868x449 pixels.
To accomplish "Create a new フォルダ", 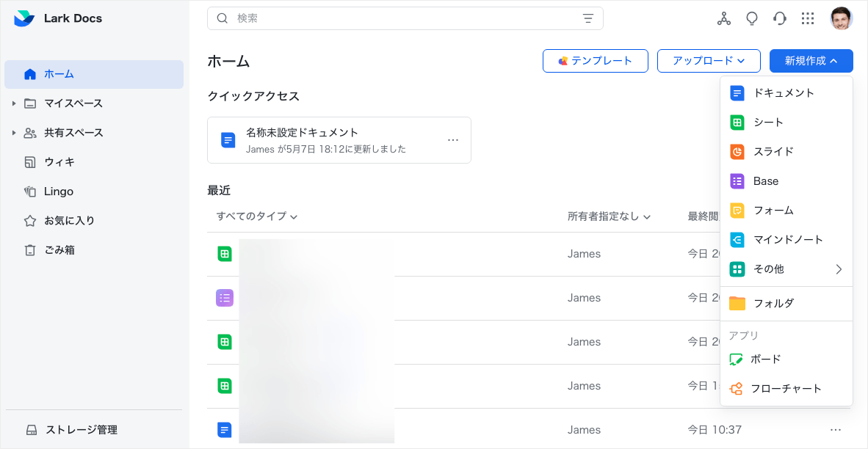I will 786,304.
